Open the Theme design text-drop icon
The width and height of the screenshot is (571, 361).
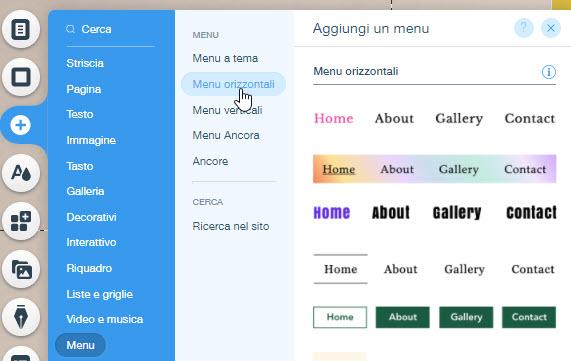(21, 173)
